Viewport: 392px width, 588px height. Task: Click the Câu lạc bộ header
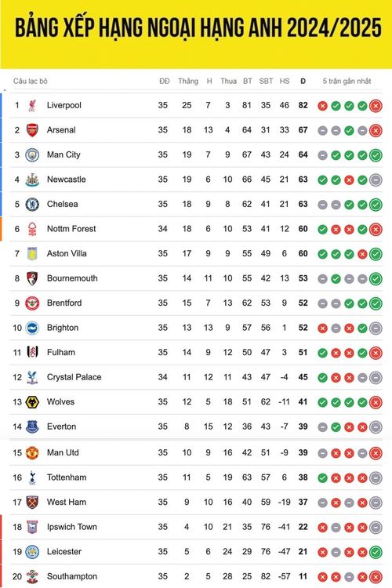(x=31, y=81)
